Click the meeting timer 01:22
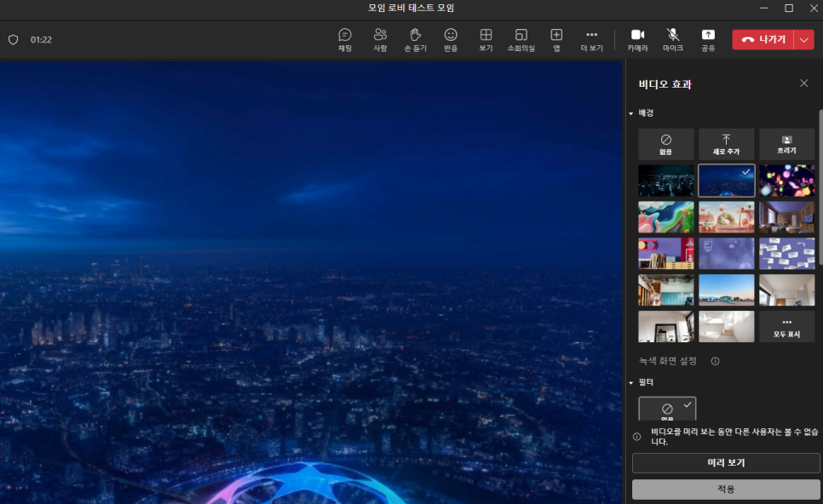The image size is (823, 504). tap(41, 40)
